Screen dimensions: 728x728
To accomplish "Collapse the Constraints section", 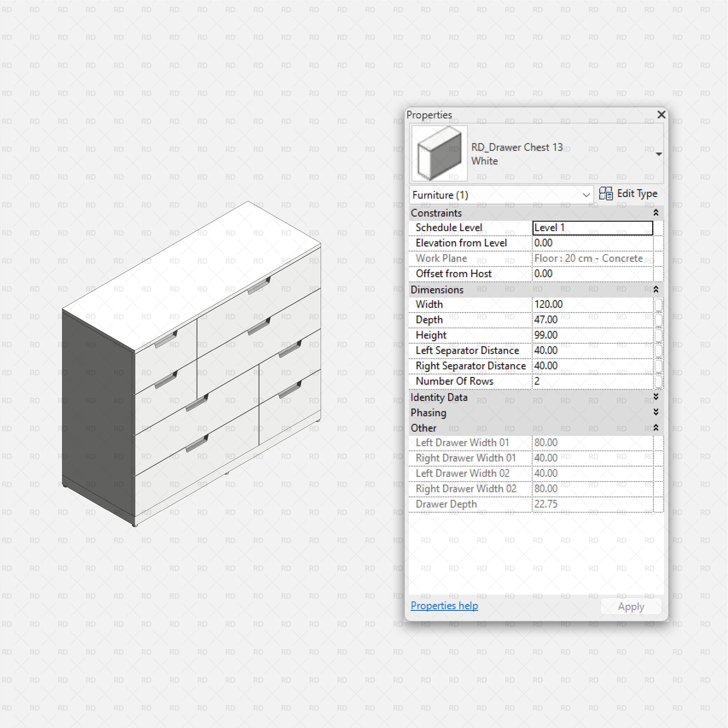I will (656, 213).
